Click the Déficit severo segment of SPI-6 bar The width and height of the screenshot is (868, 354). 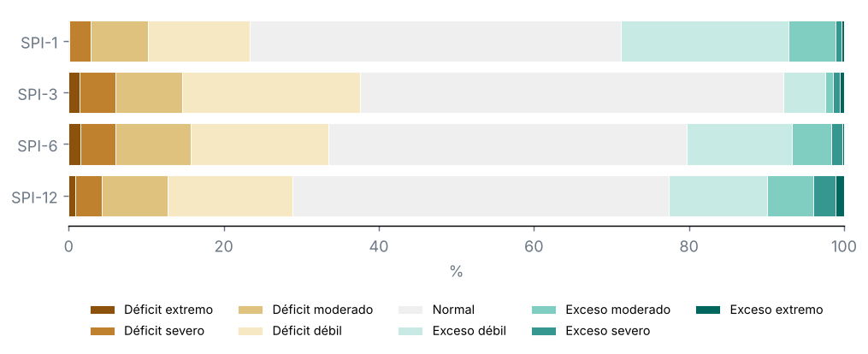[98, 145]
